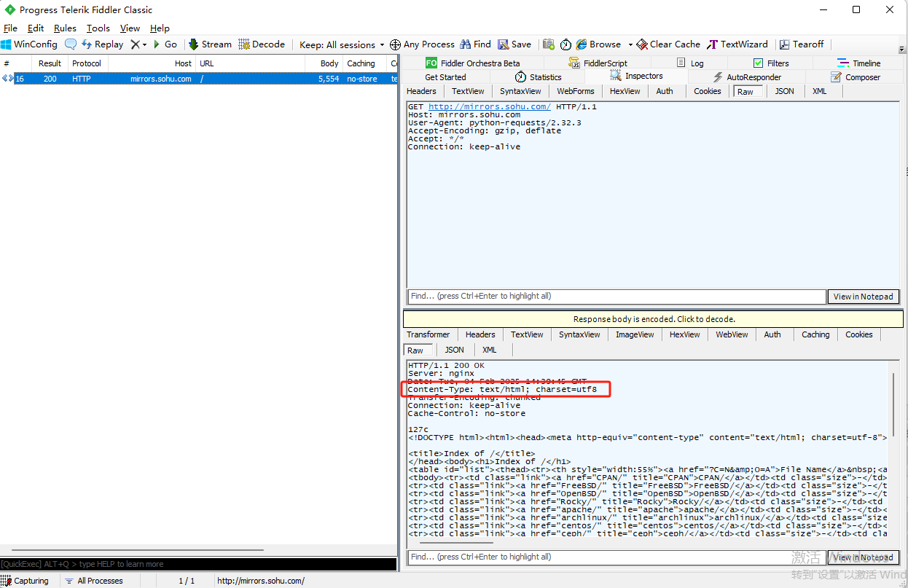Image resolution: width=908 pixels, height=588 pixels.
Task: Click the Go resume button
Action: [165, 44]
